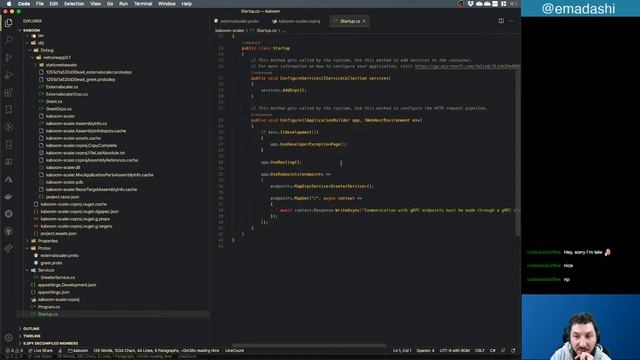This screenshot has height=360, width=640.
Task: Click the Live Share status bar item
Action: [40, 351]
